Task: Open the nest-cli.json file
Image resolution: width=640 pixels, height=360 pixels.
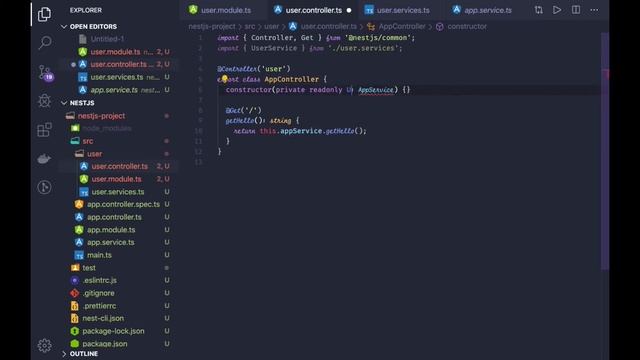Action: click(103, 318)
